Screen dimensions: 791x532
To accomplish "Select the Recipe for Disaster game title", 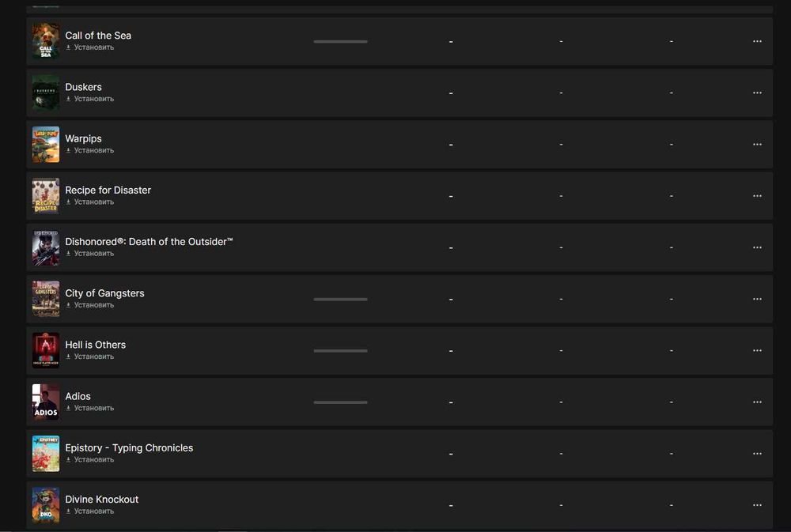I will click(x=108, y=190).
